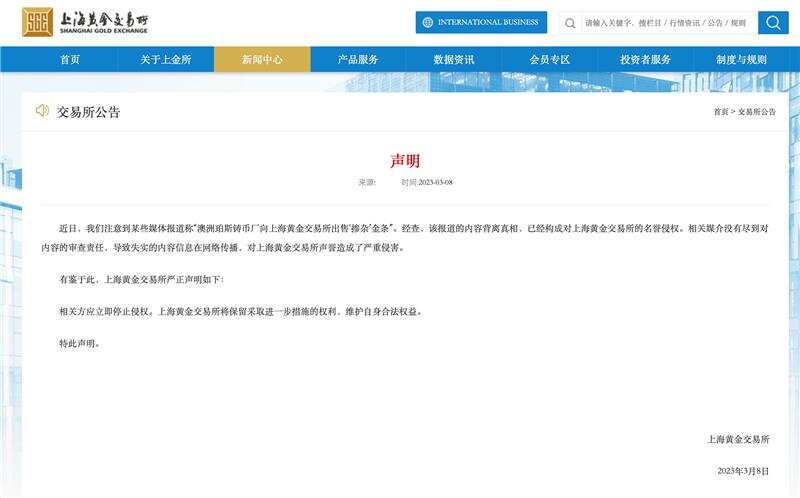Click the line starting 相关方应立即停止侵权
The image size is (800, 498).
pyautogui.click(x=241, y=311)
